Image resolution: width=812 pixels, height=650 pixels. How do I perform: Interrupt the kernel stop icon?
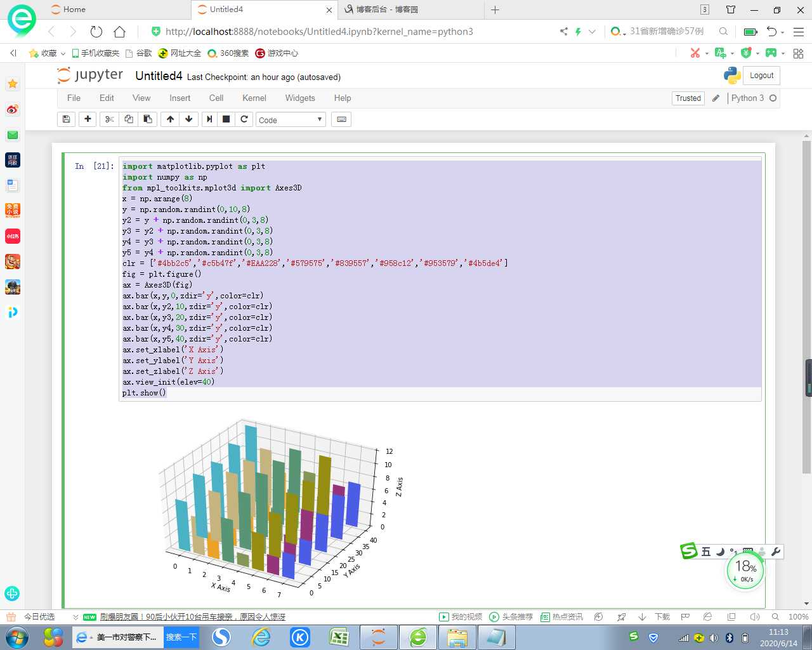pos(226,119)
